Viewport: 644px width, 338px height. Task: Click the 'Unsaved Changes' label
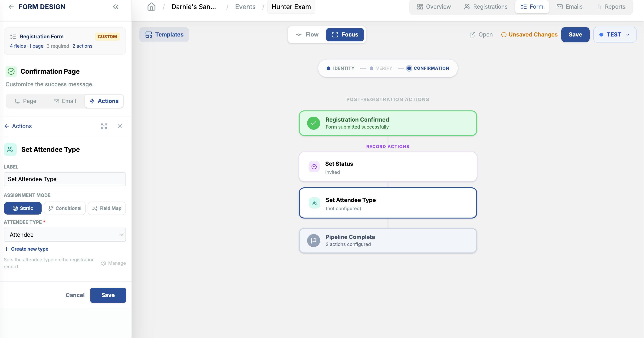pyautogui.click(x=533, y=35)
